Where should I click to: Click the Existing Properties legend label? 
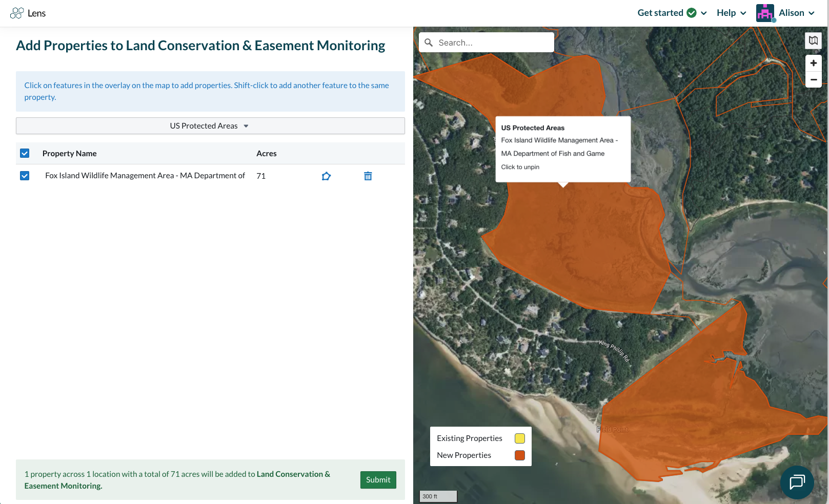tap(470, 438)
